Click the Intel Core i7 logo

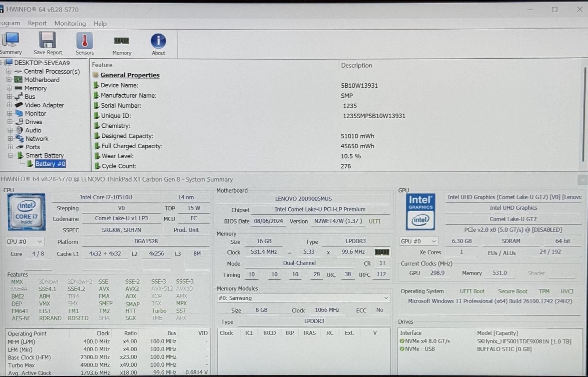pos(27,212)
